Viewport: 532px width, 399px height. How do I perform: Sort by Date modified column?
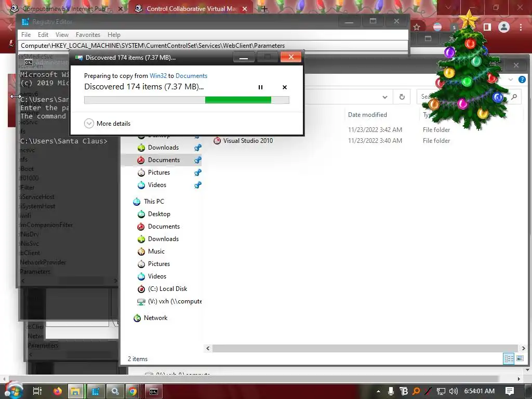coord(367,115)
